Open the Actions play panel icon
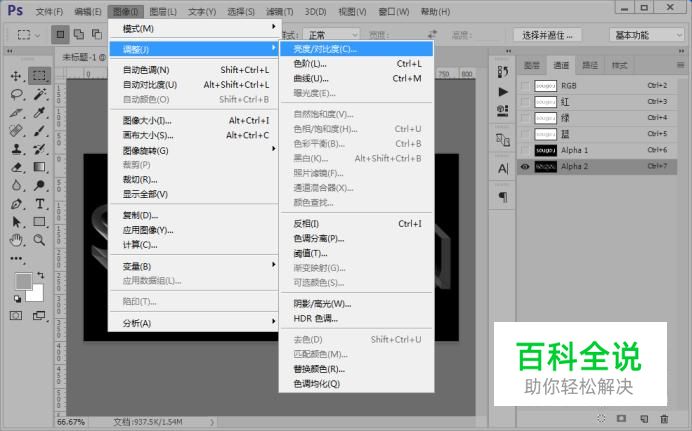The width and height of the screenshot is (692, 431). tap(503, 92)
